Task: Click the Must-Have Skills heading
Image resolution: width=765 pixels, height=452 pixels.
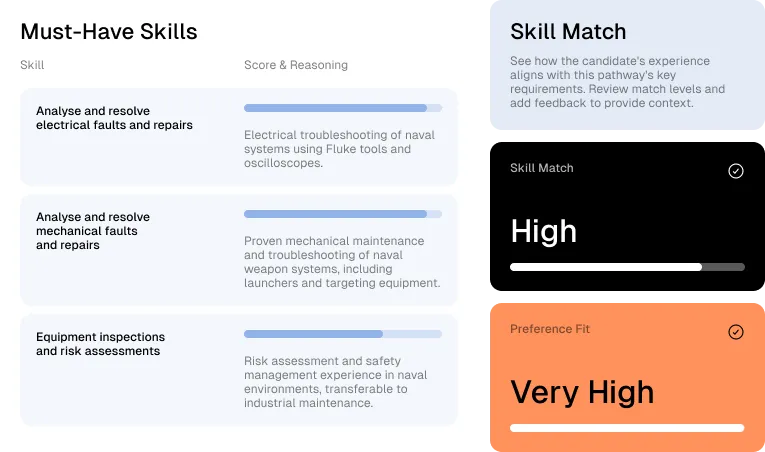Action: 109,32
